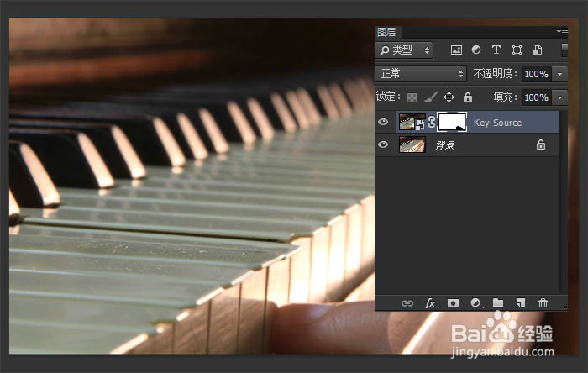
Task: Click the opacity 100% value field
Action: (537, 74)
